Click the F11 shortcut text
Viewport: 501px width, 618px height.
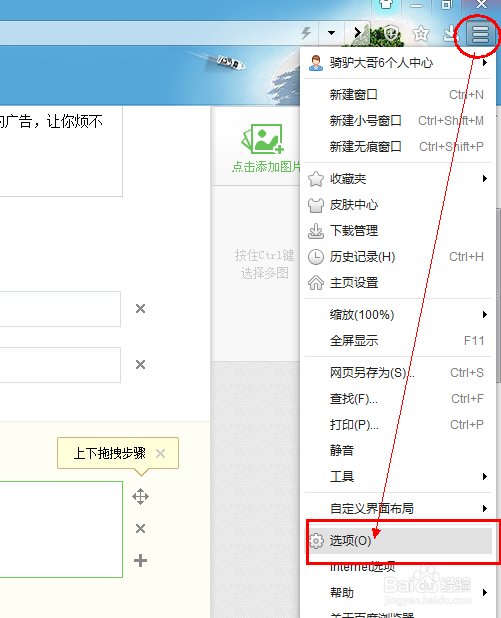coord(474,341)
